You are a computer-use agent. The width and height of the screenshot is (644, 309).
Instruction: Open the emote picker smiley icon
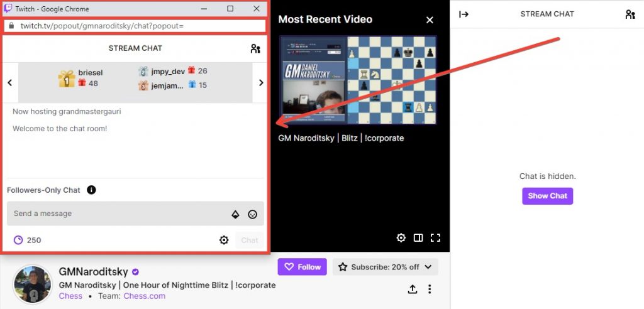253,214
